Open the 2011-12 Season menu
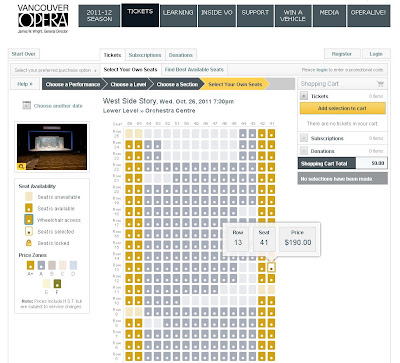 pyautogui.click(x=99, y=16)
